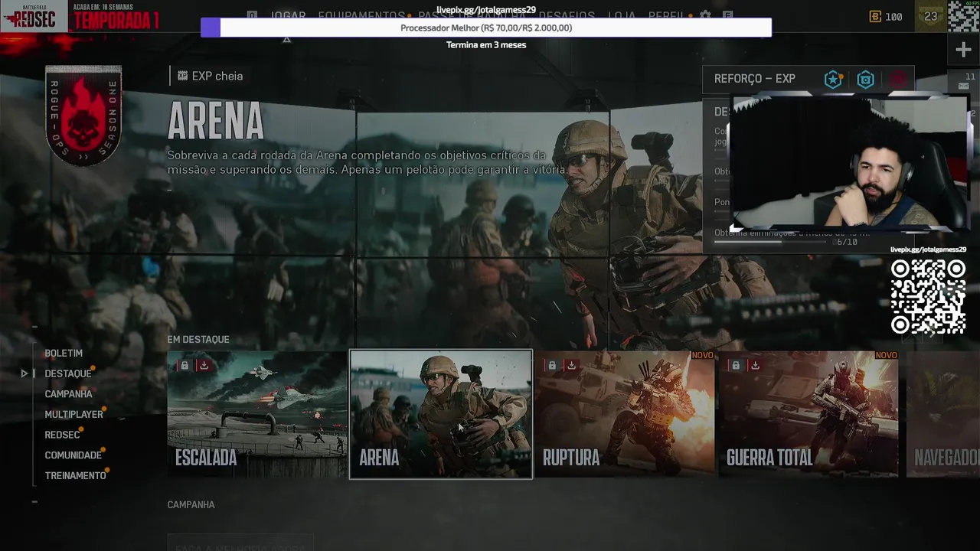This screenshot has height=551, width=980.
Task: Select DESTAQUE in the side menu
Action: coord(68,373)
